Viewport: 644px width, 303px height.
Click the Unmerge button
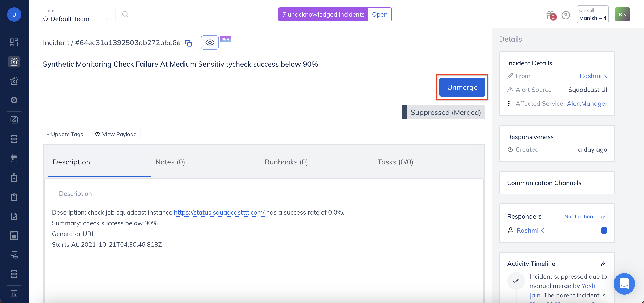click(x=462, y=87)
